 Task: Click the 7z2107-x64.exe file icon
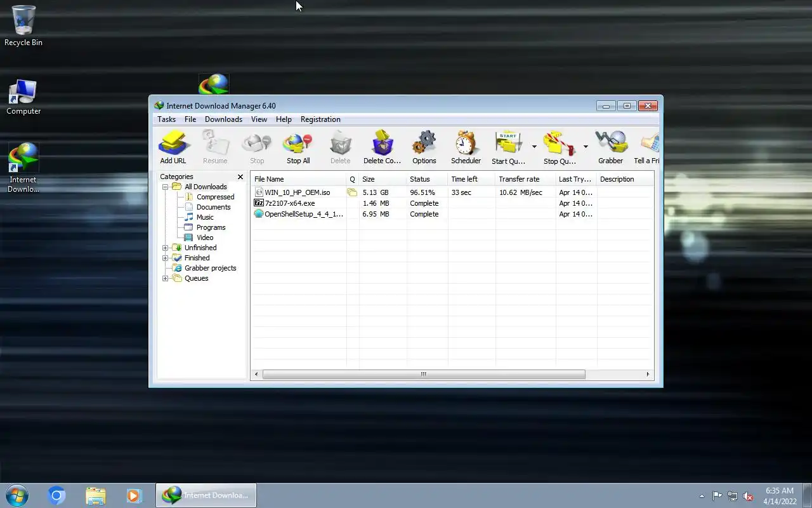point(258,203)
